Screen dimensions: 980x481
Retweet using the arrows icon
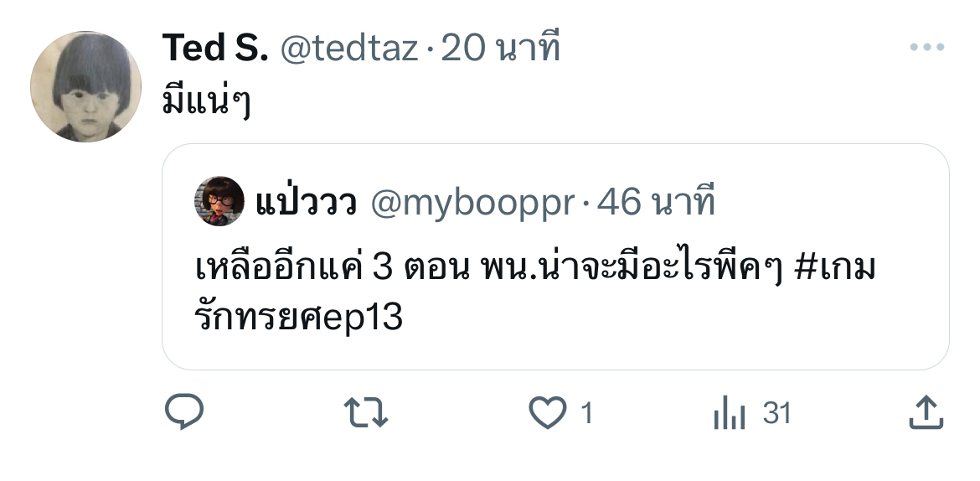[x=366, y=413]
